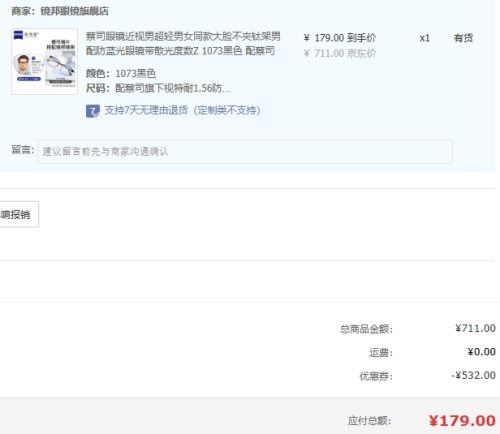Click the 运费 ¥0.00 shipping value
This screenshot has height=434, width=500.
point(481,352)
